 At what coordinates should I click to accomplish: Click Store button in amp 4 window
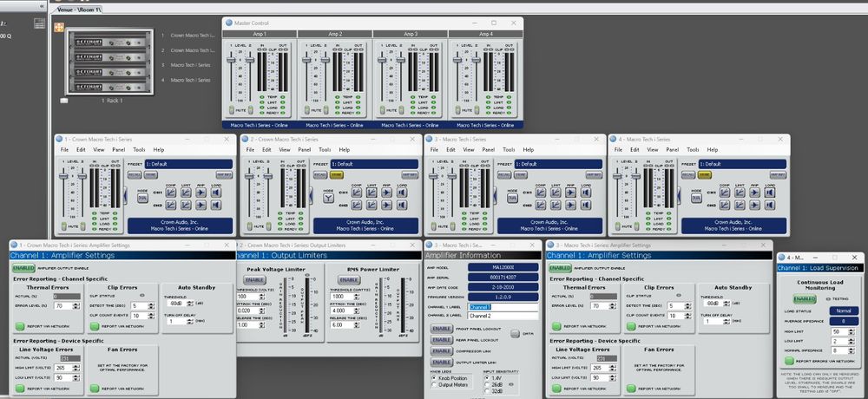coord(705,175)
